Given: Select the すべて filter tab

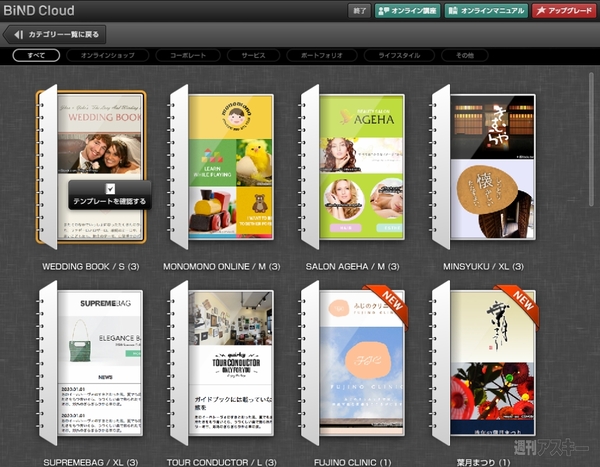Looking at the screenshot, I should pos(36,55).
